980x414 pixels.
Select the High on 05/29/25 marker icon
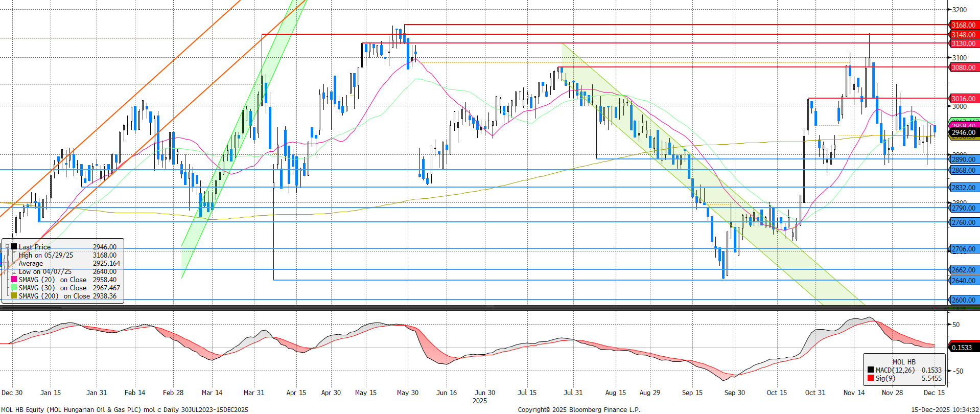(x=14, y=255)
